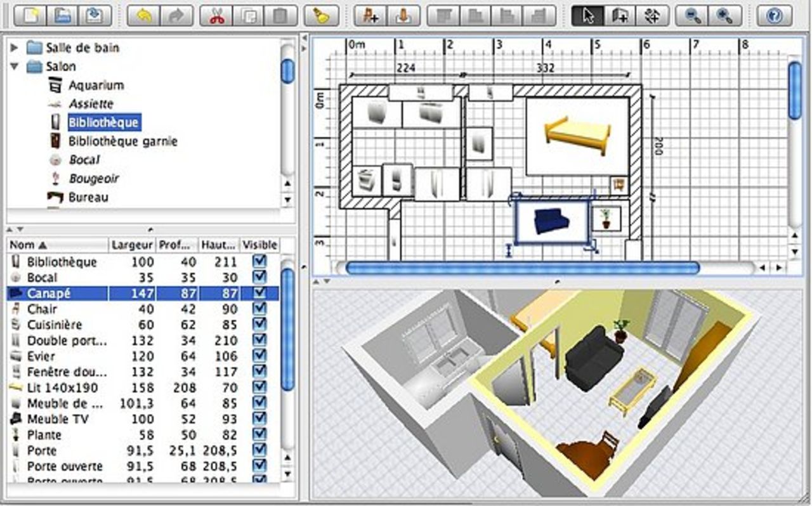Toggle visibility checkbox for Bibliothèque row
This screenshot has width=812, height=506.
pyautogui.click(x=259, y=261)
